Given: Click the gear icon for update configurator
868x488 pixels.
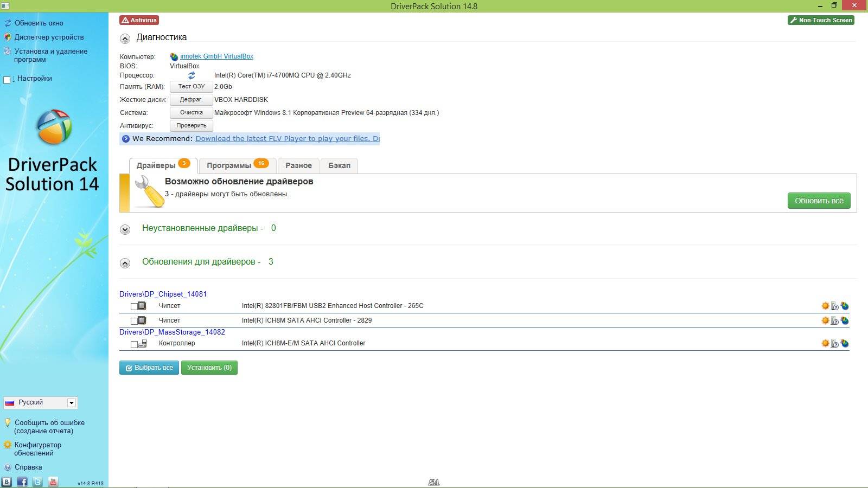Looking at the screenshot, I should tap(8, 445).
